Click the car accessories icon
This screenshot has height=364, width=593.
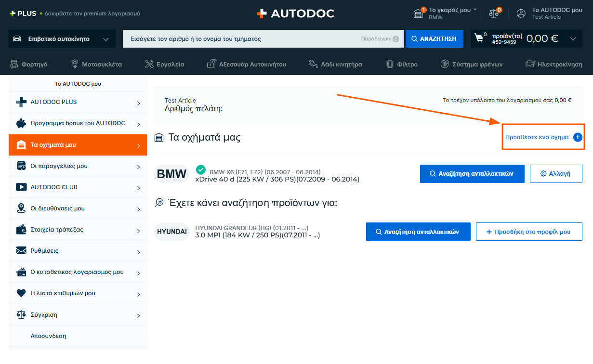[x=211, y=64]
